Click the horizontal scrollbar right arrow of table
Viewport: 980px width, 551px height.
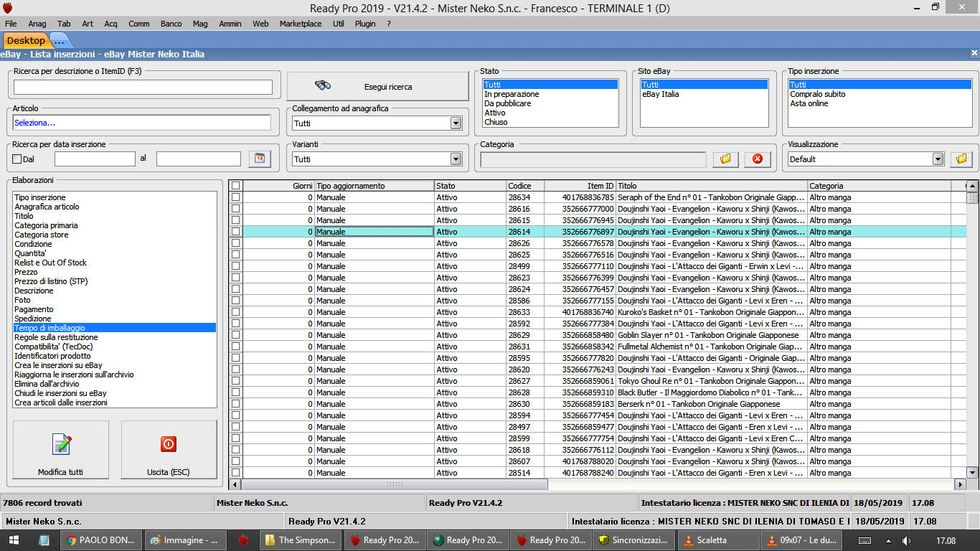click(961, 485)
